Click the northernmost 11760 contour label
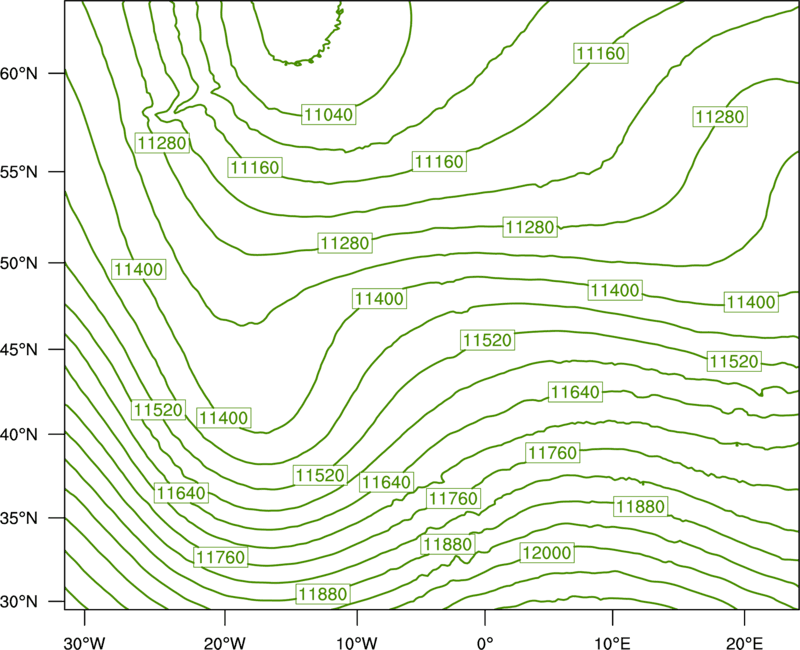This screenshot has height=650, width=800. click(x=553, y=453)
